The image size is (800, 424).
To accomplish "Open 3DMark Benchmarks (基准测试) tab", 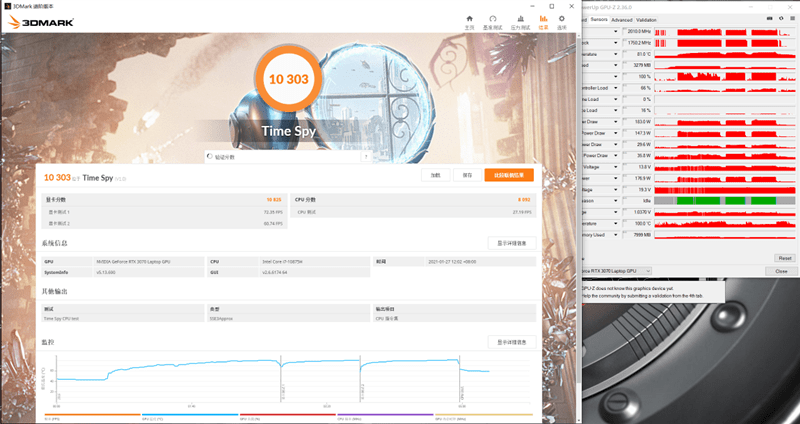I will [492, 22].
